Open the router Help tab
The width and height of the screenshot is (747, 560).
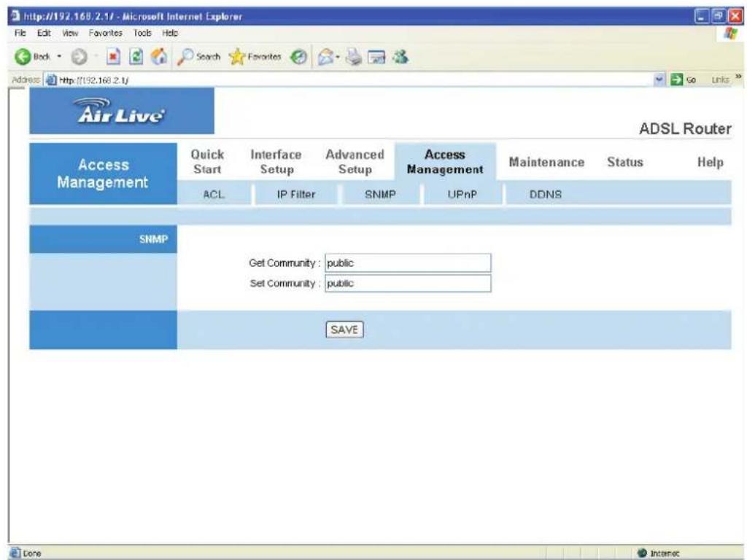[x=711, y=163]
